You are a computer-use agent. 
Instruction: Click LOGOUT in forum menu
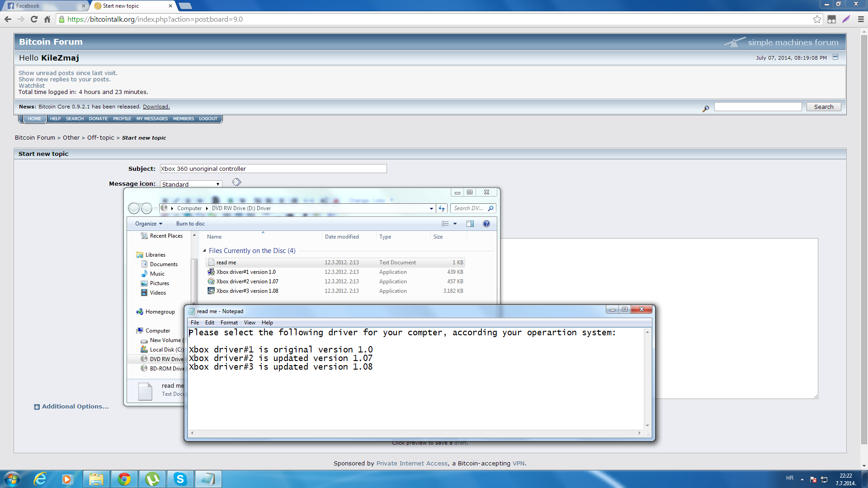(208, 119)
